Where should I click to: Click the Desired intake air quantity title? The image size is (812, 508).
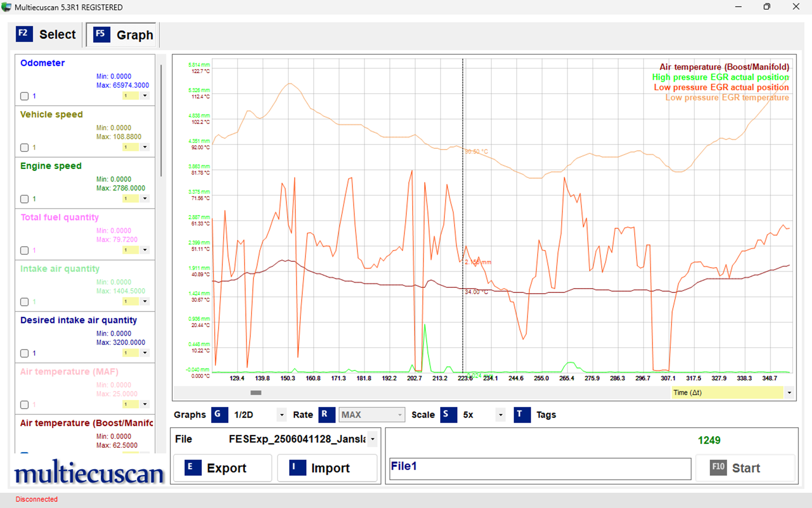point(79,320)
